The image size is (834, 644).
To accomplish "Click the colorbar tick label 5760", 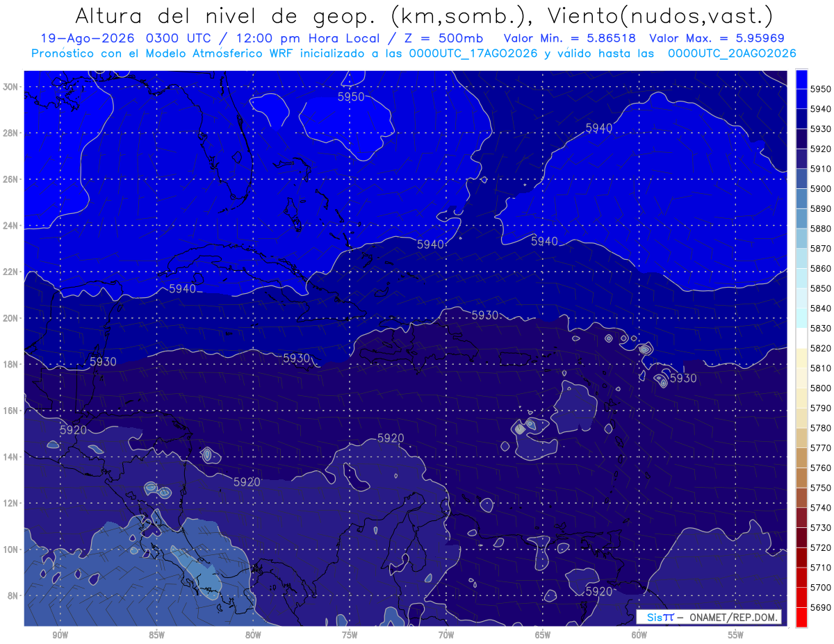I will [x=821, y=468].
